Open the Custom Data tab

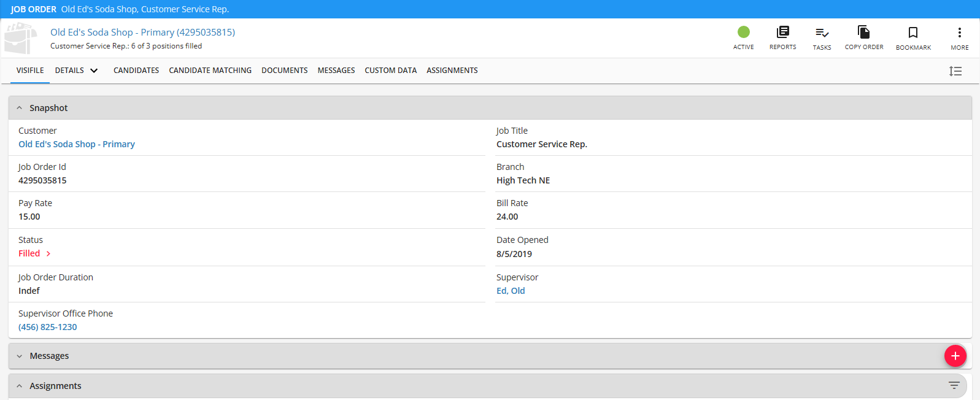point(390,71)
